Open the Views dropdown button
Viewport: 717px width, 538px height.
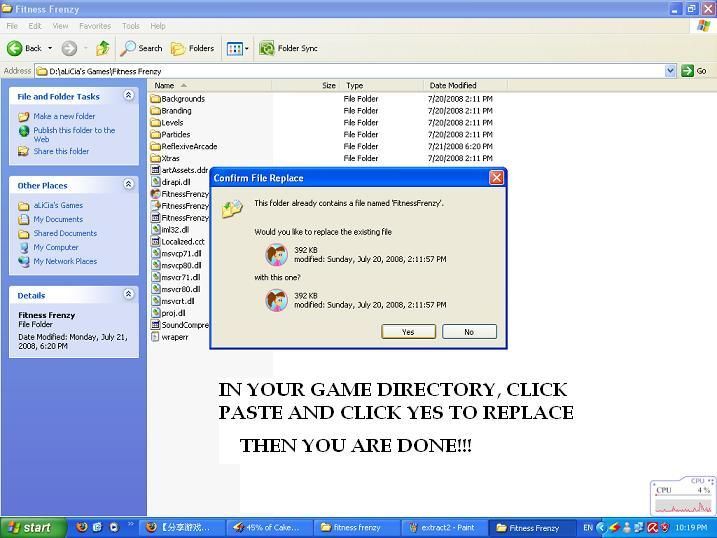coord(237,48)
